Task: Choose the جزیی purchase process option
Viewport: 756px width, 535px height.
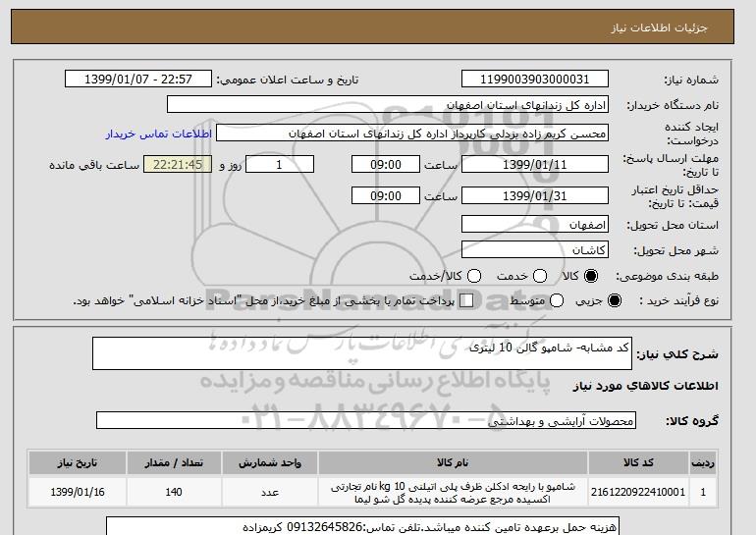Action: click(x=615, y=300)
